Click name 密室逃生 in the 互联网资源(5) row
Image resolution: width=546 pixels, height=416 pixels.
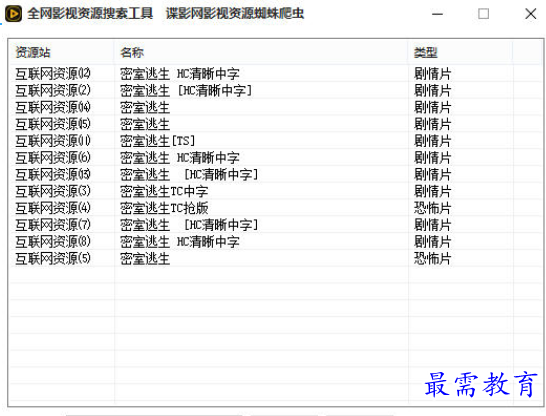coord(145,258)
